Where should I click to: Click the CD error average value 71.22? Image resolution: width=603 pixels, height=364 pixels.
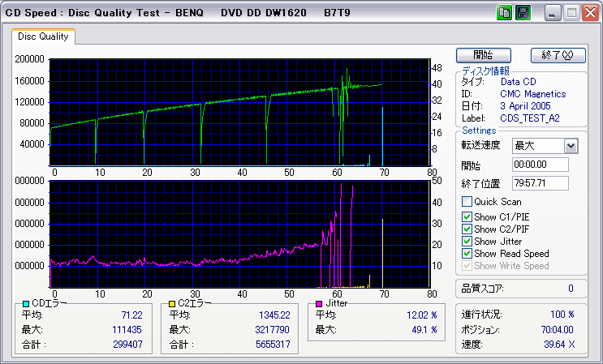[132, 315]
